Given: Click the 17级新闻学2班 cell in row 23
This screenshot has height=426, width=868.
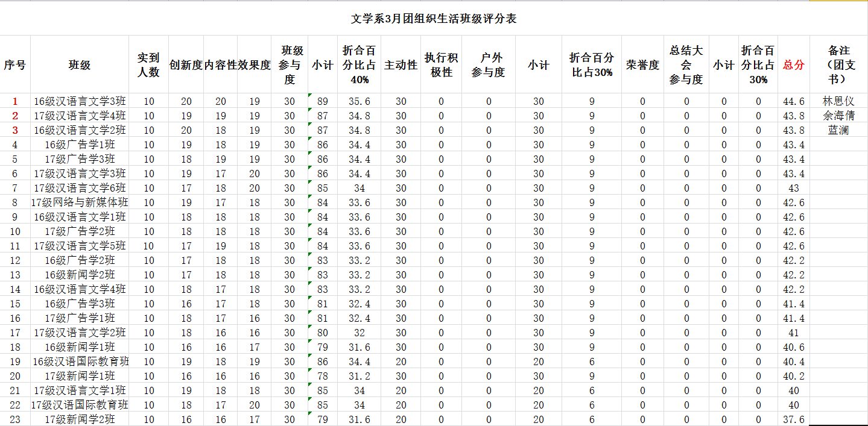Looking at the screenshot, I should pyautogui.click(x=80, y=419).
